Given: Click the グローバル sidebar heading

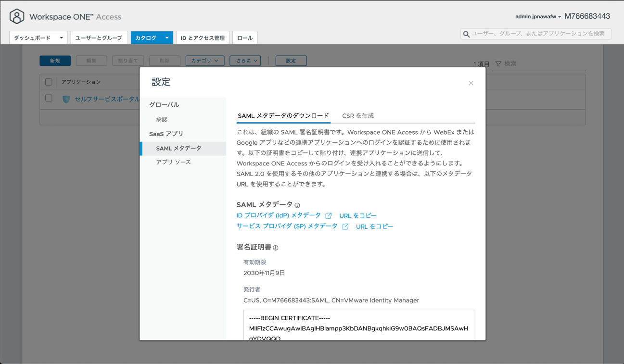Looking at the screenshot, I should coord(164,105).
